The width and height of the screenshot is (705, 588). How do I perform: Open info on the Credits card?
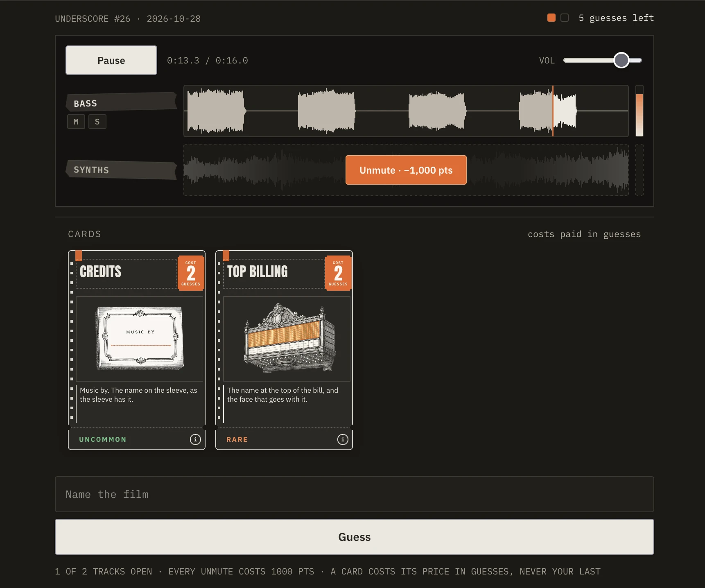(195, 439)
